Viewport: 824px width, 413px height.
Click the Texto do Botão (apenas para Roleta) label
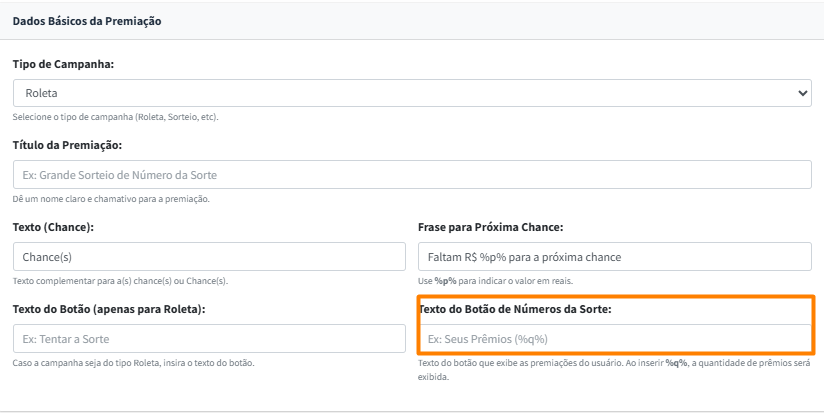[x=109, y=309]
